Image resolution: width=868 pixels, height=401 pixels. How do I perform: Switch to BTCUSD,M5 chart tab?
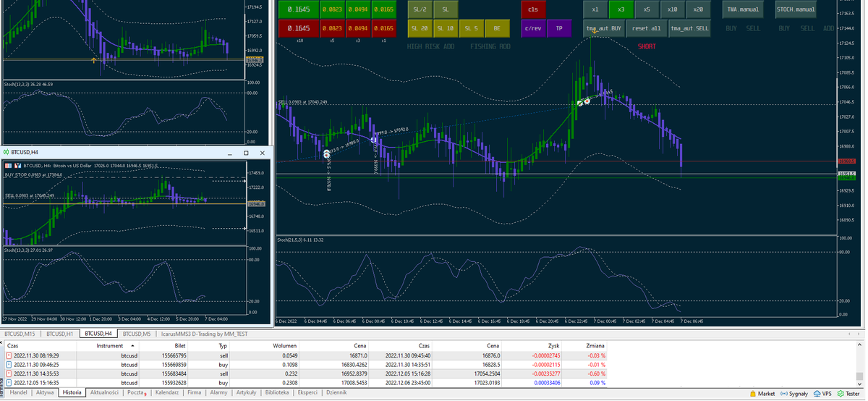point(137,334)
